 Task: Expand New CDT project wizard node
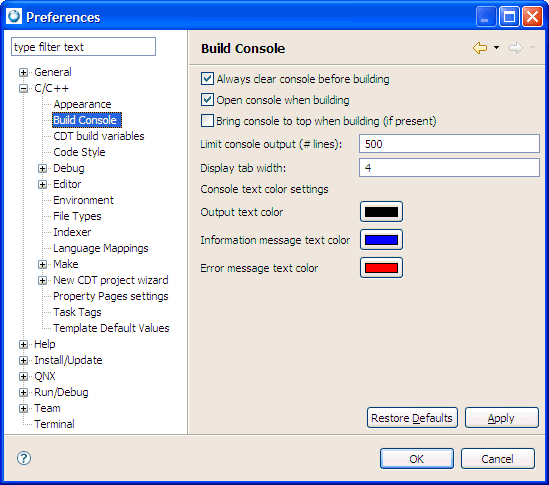click(42, 280)
